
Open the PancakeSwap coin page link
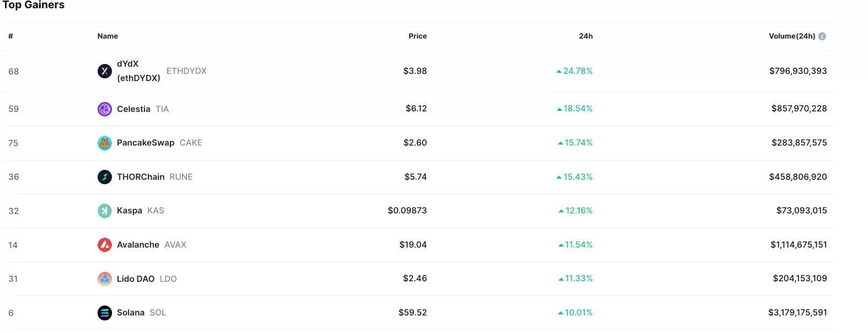146,143
